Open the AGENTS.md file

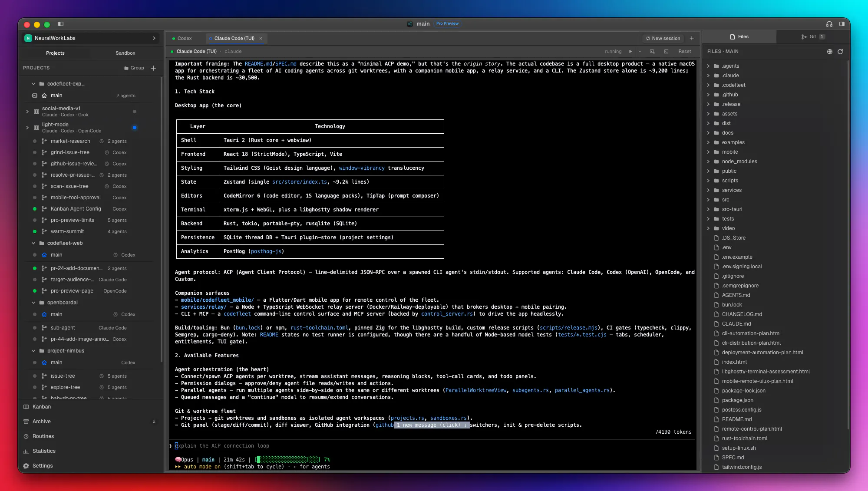point(736,295)
